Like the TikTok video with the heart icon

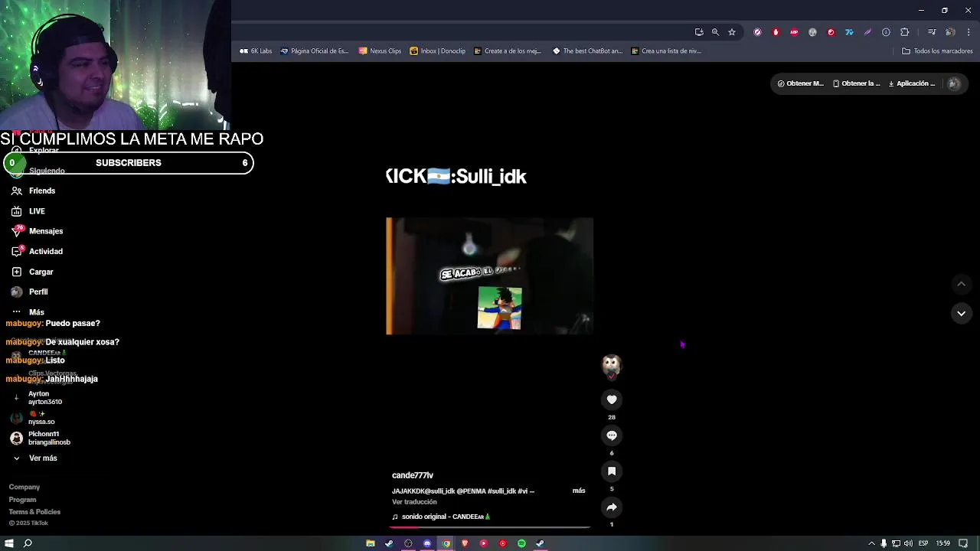click(x=612, y=399)
